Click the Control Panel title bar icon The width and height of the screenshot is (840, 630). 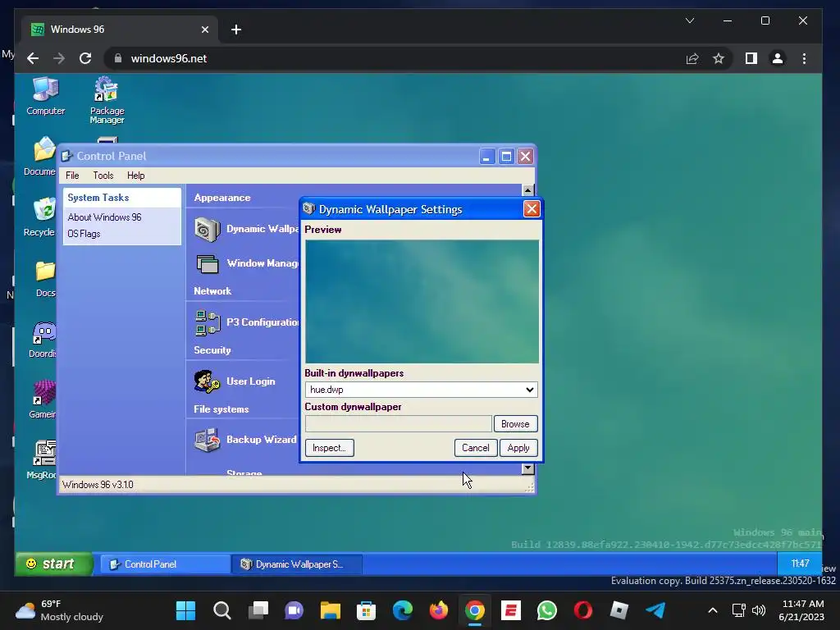[x=67, y=156]
